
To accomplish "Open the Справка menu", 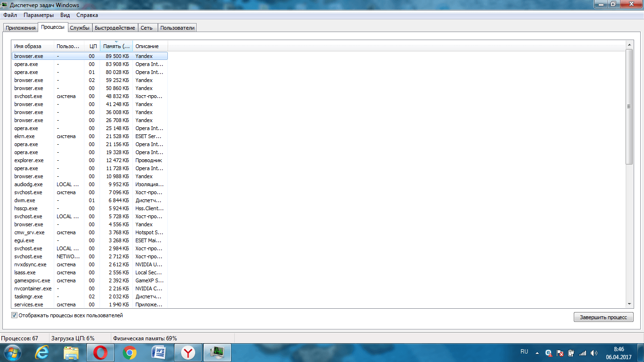I will (x=87, y=15).
